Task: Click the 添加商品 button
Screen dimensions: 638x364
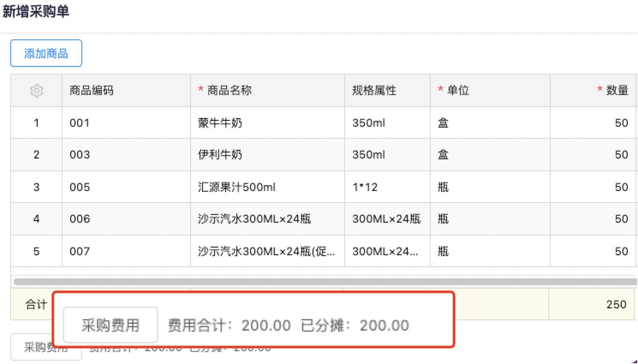Action: click(46, 54)
